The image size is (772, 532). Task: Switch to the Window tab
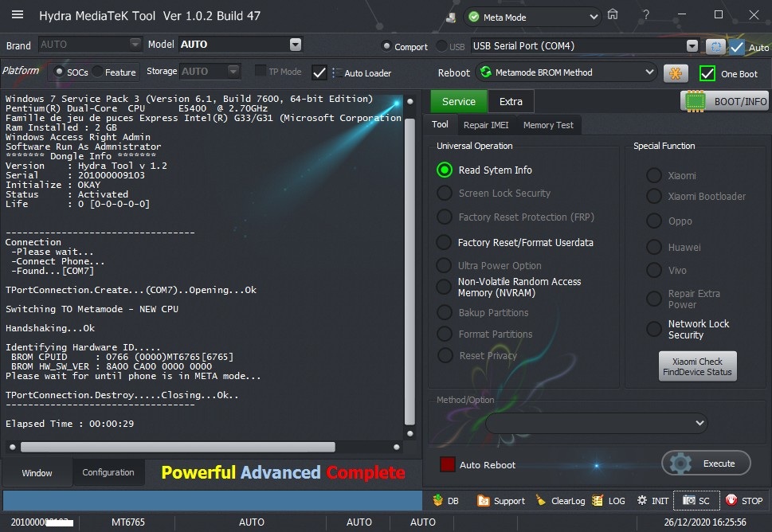coord(37,472)
